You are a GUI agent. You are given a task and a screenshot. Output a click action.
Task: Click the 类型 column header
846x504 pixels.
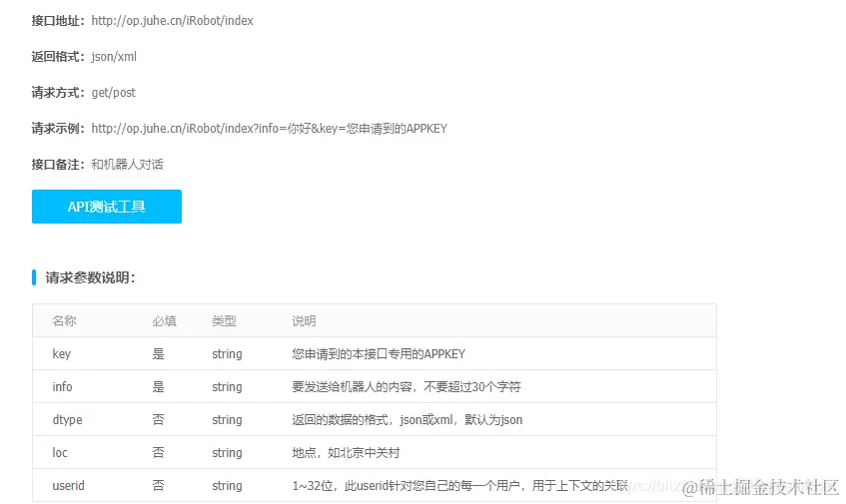[224, 320]
